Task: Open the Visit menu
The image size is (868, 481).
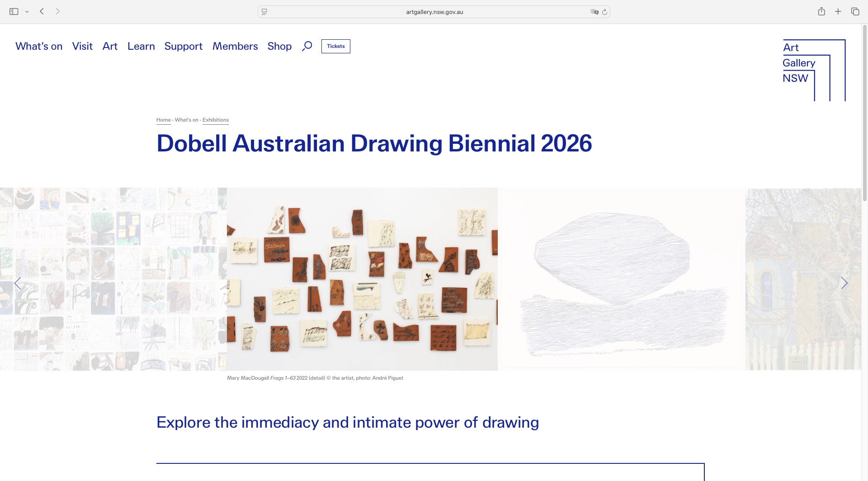Action: [x=82, y=46]
